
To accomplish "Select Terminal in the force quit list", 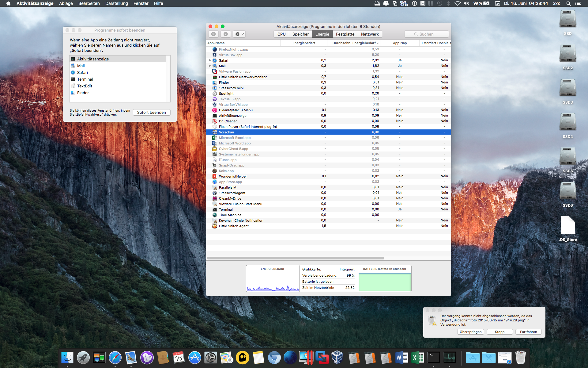I will [x=118, y=79].
